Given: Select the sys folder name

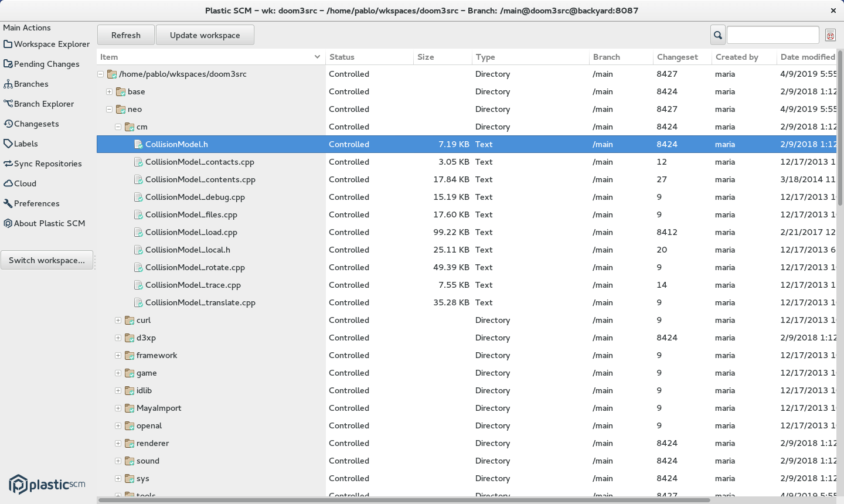Looking at the screenshot, I should [143, 479].
